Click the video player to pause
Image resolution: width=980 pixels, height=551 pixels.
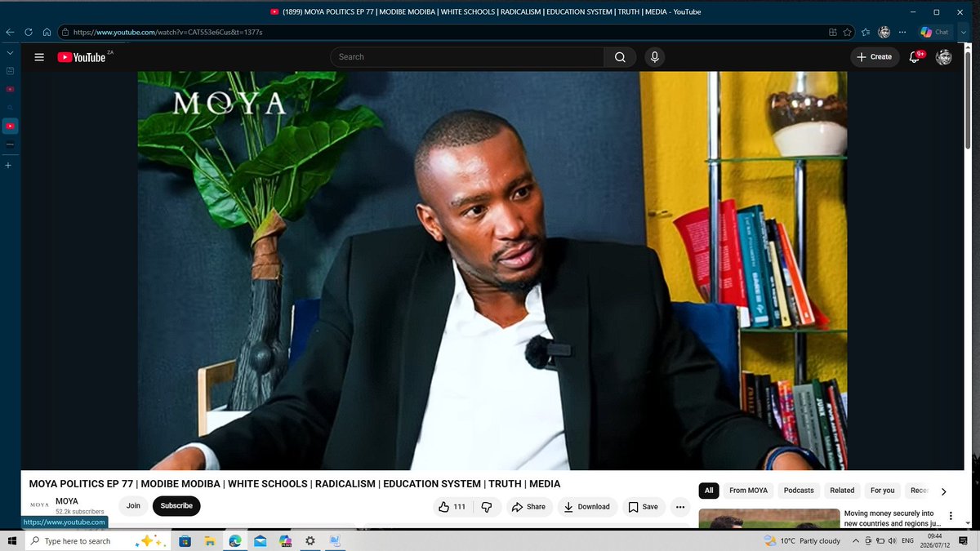tap(492, 270)
